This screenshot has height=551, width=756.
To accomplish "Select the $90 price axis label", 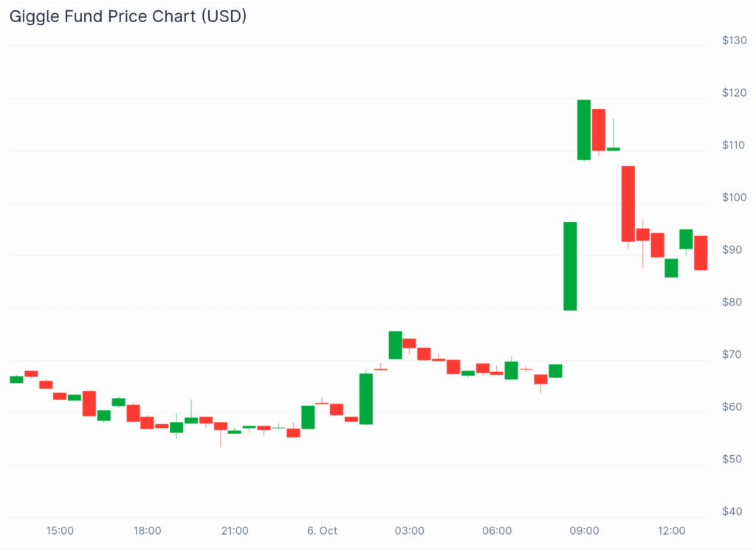I will point(734,250).
